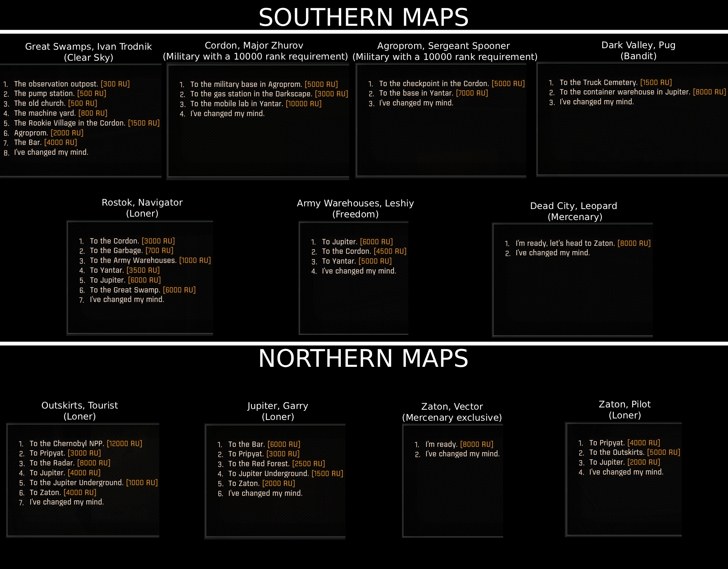The height and width of the screenshot is (569, 728).
Task: Click the 'NORTHERN MAPS' heading
Action: 363,358
